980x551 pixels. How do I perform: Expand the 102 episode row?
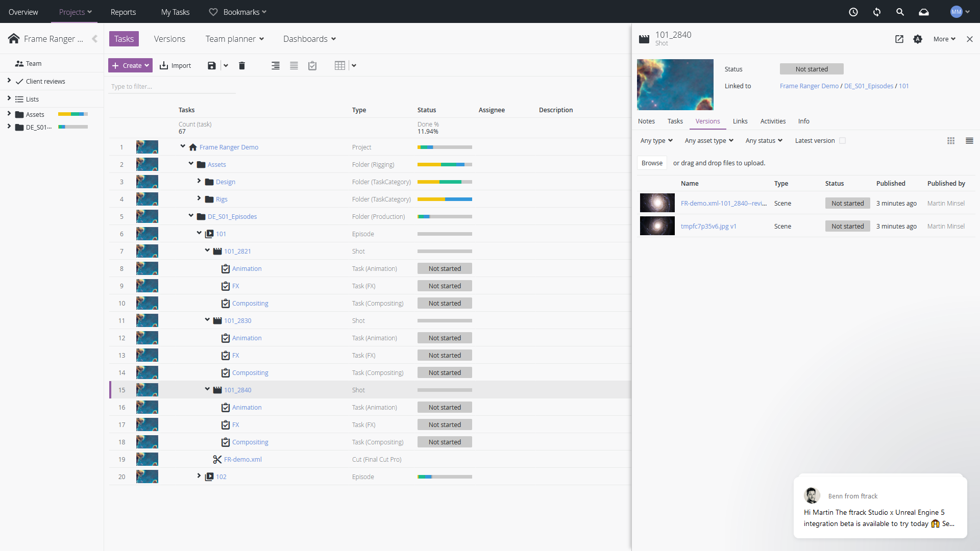[x=199, y=476]
